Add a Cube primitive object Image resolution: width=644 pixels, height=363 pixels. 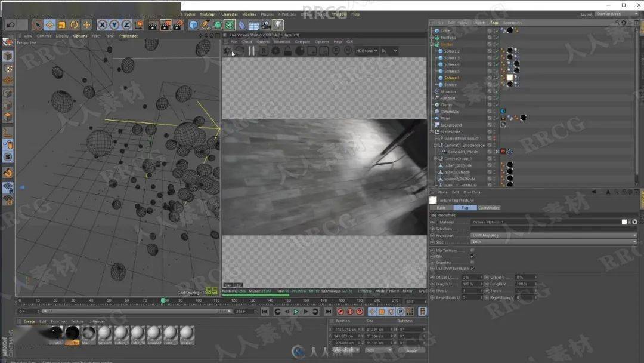click(193, 25)
